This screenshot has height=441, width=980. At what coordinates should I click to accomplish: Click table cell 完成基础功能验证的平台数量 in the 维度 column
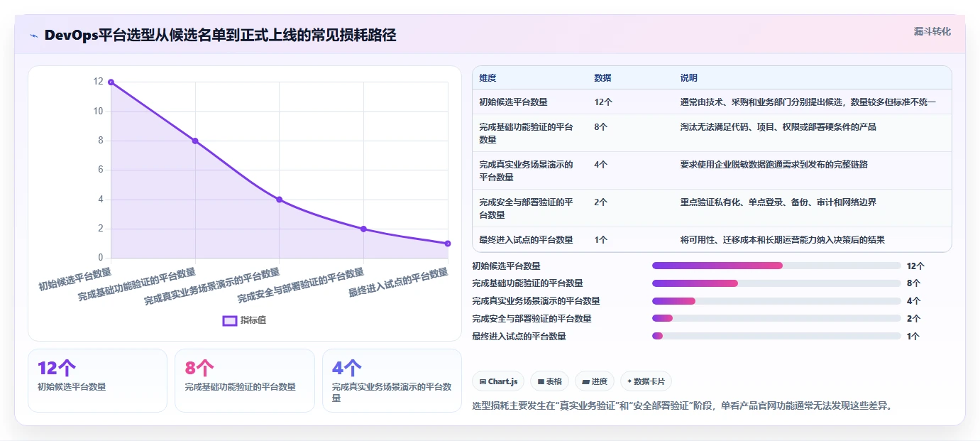click(x=526, y=134)
